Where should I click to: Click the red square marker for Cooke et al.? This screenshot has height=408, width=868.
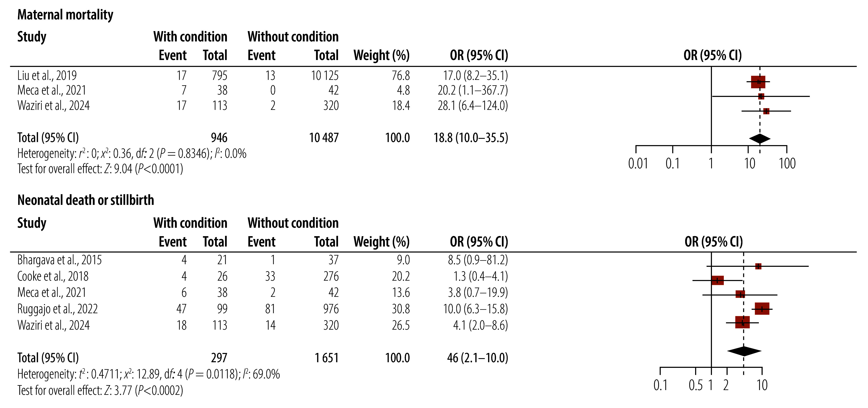coord(717,280)
